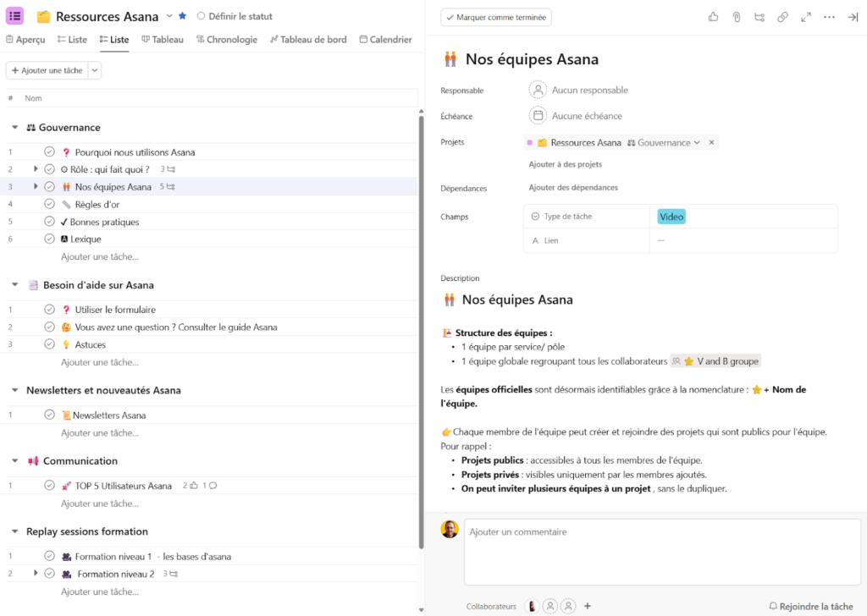Copy the task link with chain icon

click(x=782, y=17)
